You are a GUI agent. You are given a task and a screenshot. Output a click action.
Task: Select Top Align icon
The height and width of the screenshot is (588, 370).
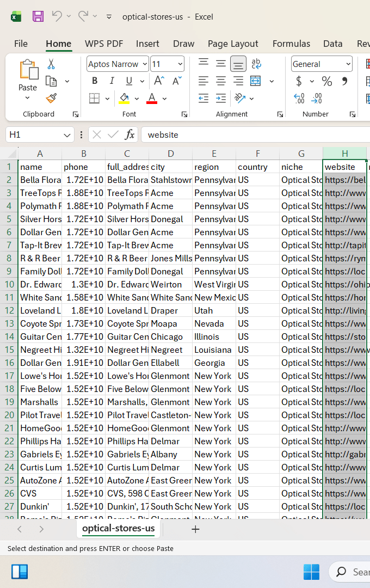203,63
